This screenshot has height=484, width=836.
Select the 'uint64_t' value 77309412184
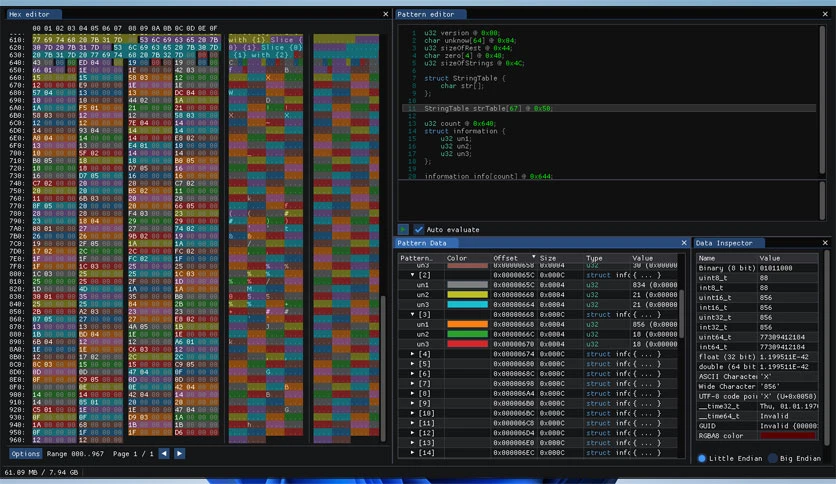click(782, 337)
